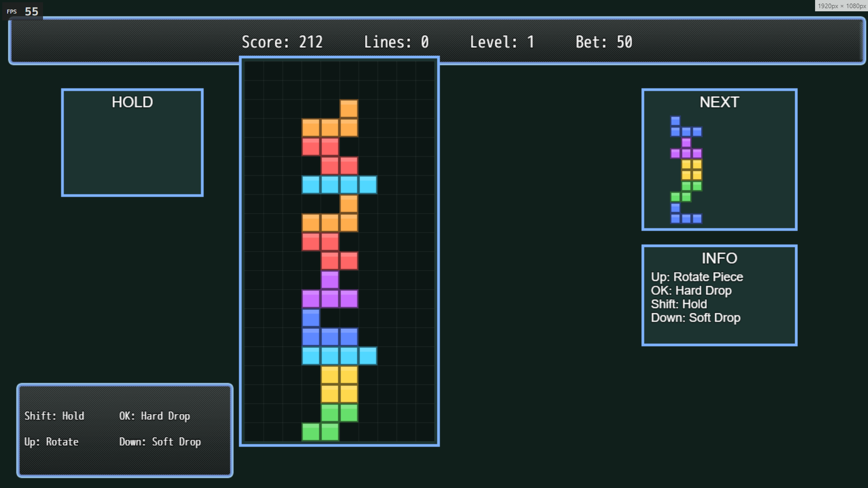The height and width of the screenshot is (488, 868).
Task: Click the "Lines: 0" text
Action: (396, 42)
